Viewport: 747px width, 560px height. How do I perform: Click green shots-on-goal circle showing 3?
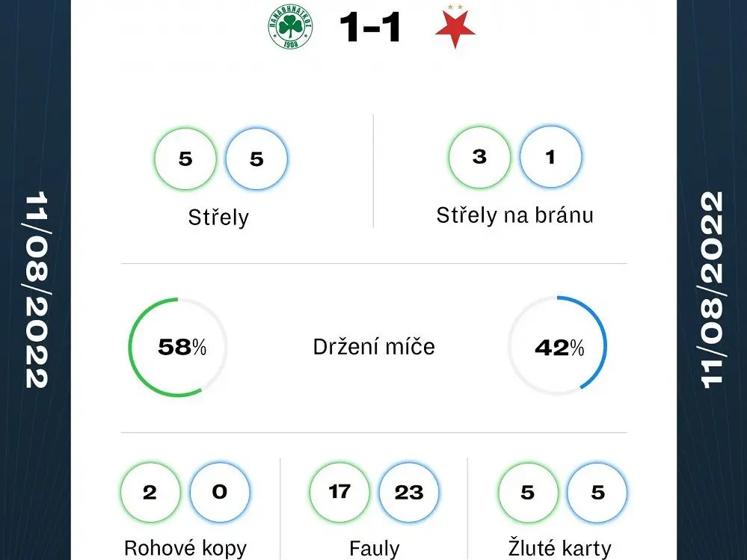pyautogui.click(x=479, y=157)
